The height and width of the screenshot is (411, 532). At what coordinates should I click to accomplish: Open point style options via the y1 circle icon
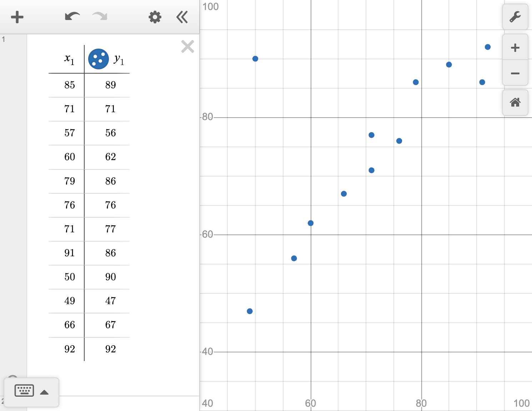[98, 59]
